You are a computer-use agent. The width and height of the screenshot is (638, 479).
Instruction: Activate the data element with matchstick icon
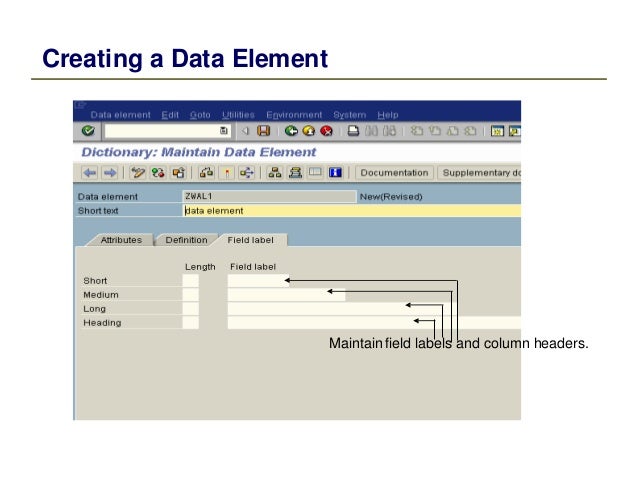(x=227, y=173)
